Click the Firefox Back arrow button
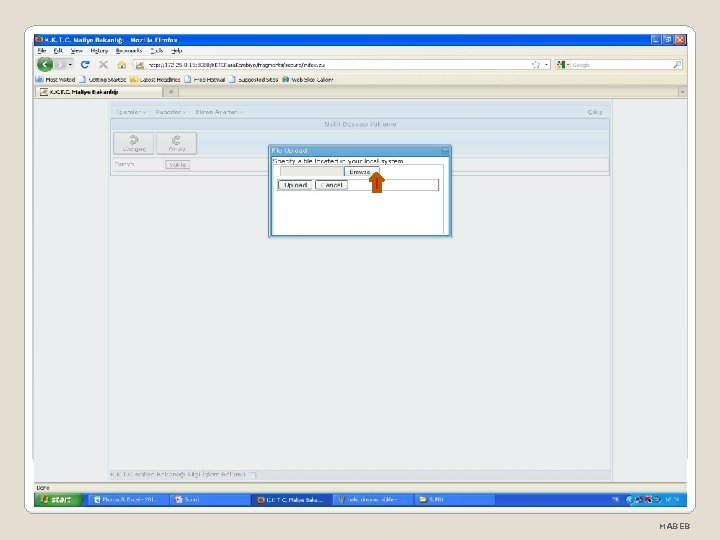The image size is (720, 540). [45, 64]
